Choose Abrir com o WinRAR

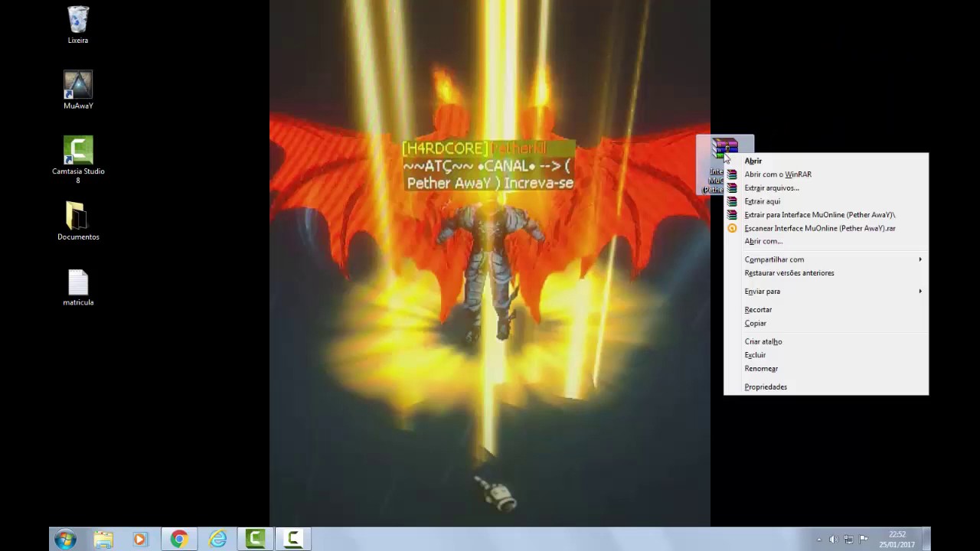coord(826,174)
